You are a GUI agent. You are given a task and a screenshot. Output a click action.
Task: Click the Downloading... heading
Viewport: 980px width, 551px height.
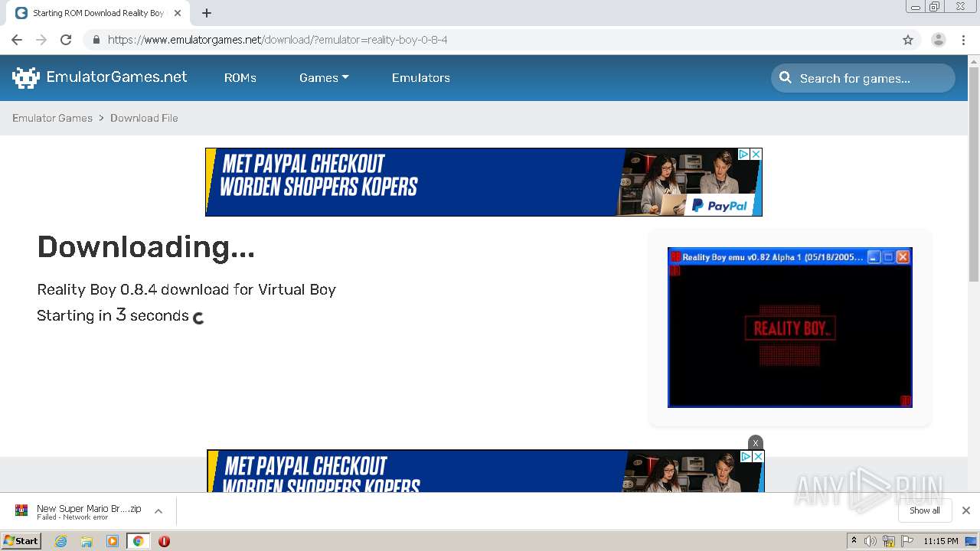point(145,247)
